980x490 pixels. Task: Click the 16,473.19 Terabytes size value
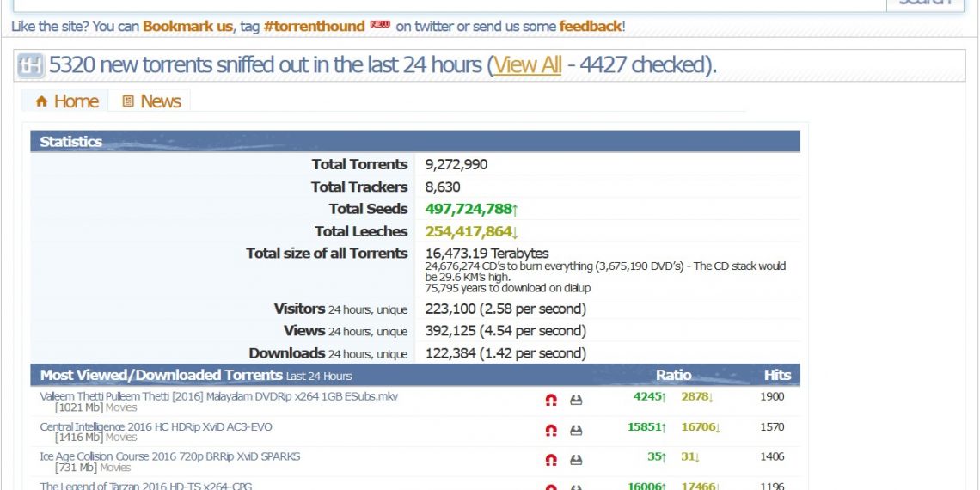coord(487,254)
